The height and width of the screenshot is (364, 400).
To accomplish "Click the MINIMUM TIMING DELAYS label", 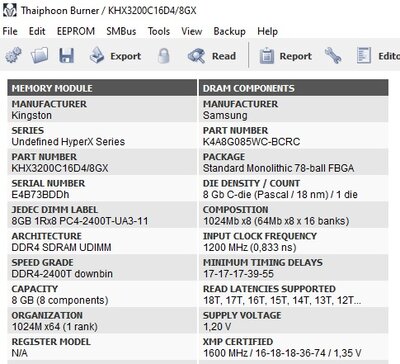I will click(263, 262).
